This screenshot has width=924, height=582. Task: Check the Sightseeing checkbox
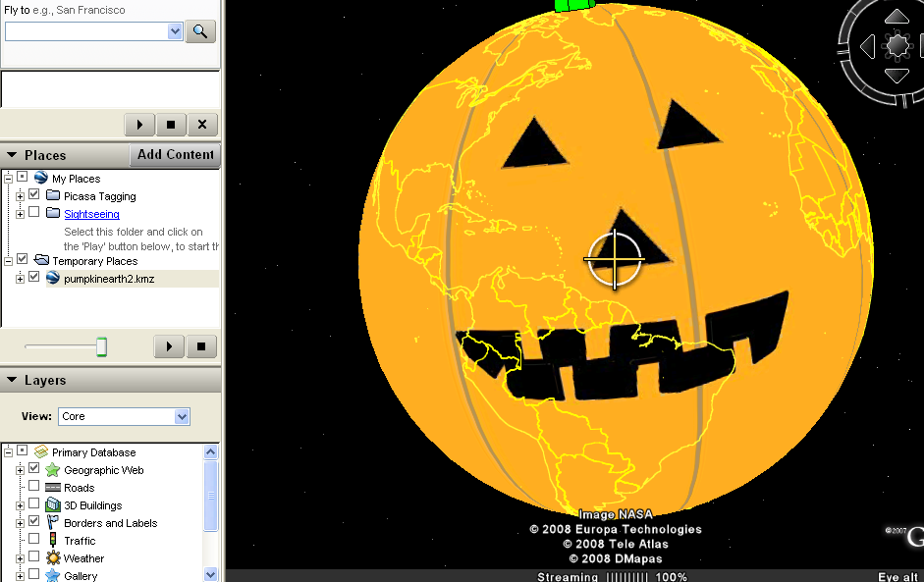[34, 212]
